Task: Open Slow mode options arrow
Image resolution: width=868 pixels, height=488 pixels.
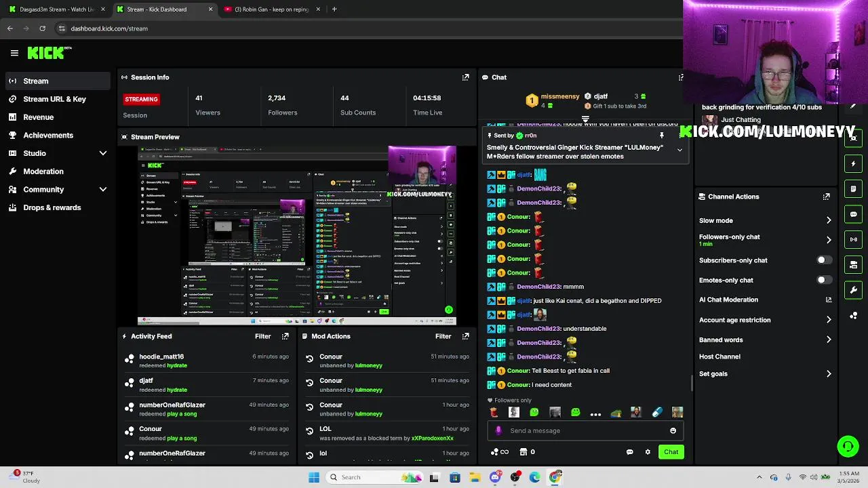Action: [x=828, y=220]
